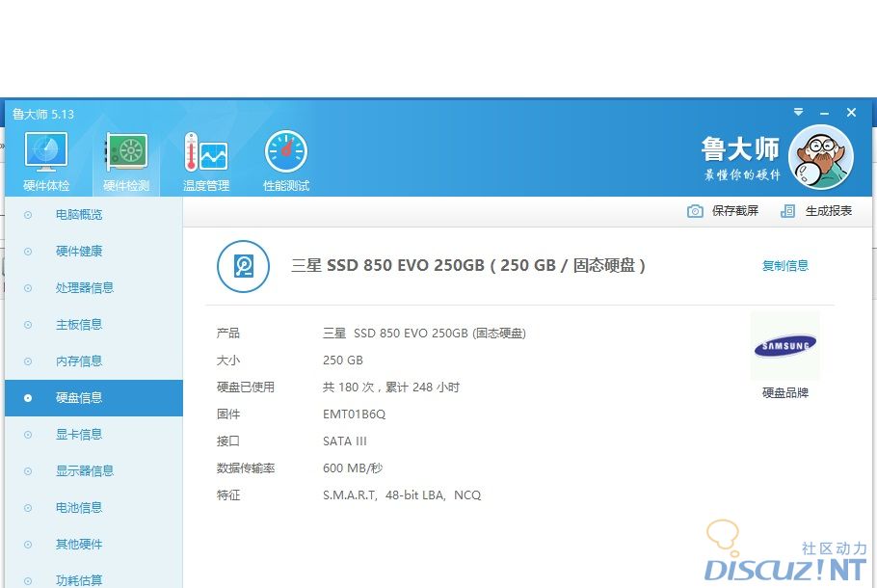Click the bullet next to 硬盘信息
This screenshot has height=588, width=877.
pyautogui.click(x=28, y=398)
